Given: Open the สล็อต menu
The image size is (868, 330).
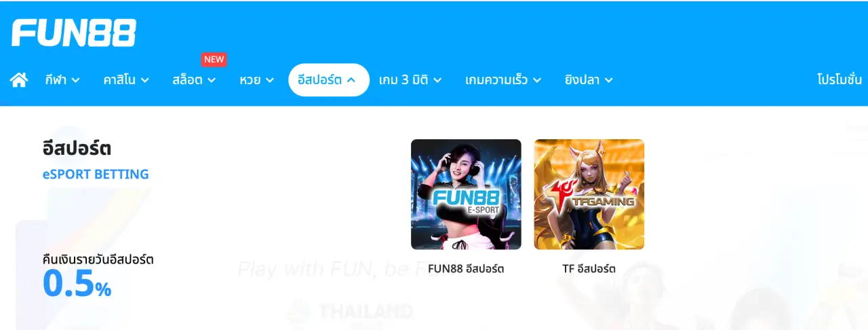Looking at the screenshot, I should [194, 80].
